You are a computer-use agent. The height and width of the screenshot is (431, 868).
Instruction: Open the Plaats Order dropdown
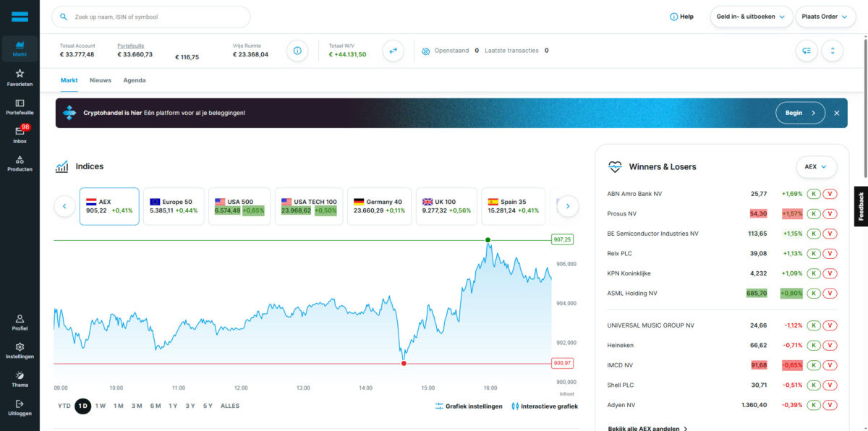pos(825,17)
